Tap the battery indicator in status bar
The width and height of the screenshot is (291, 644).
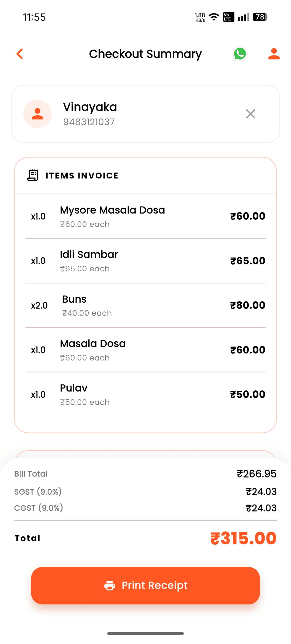[x=260, y=17]
